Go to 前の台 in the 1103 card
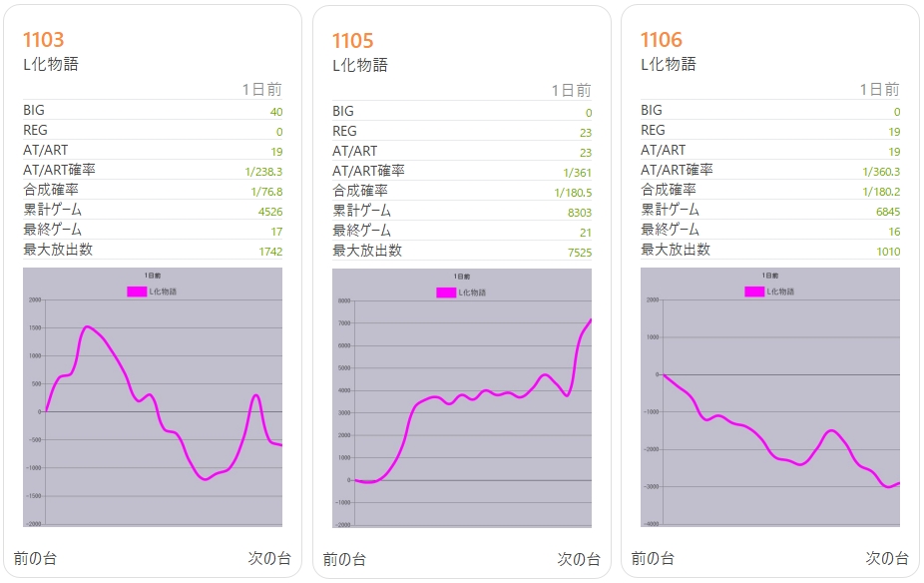Screen dimensions: 924x583 (35, 558)
